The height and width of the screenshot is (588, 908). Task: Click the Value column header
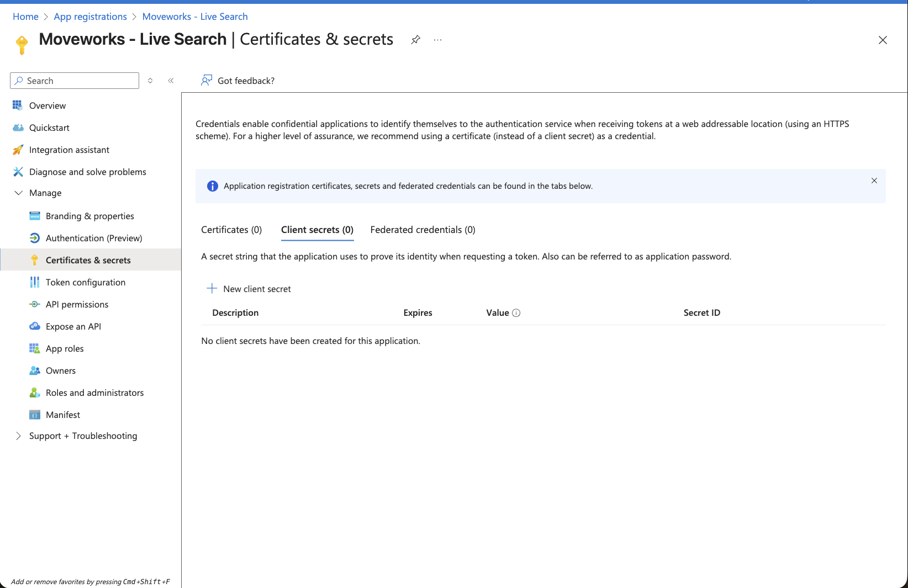click(x=497, y=313)
